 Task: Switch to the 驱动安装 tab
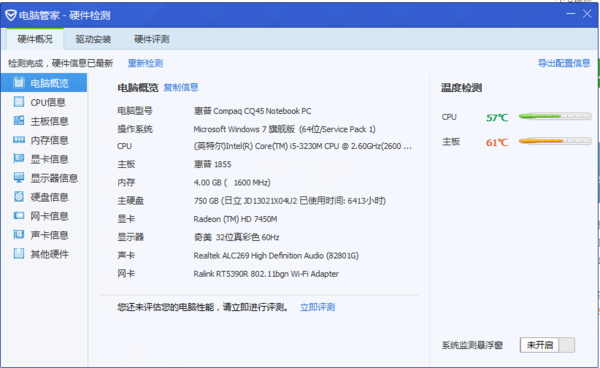[x=93, y=39]
